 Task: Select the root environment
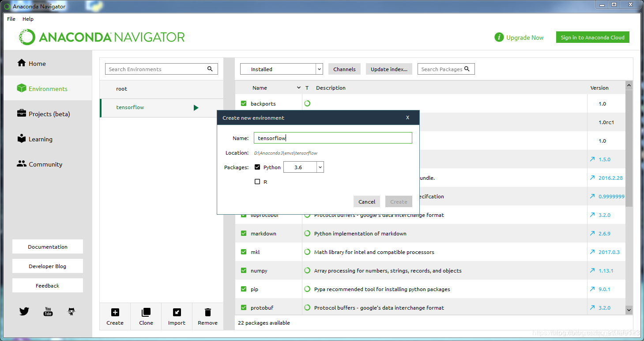(162, 89)
